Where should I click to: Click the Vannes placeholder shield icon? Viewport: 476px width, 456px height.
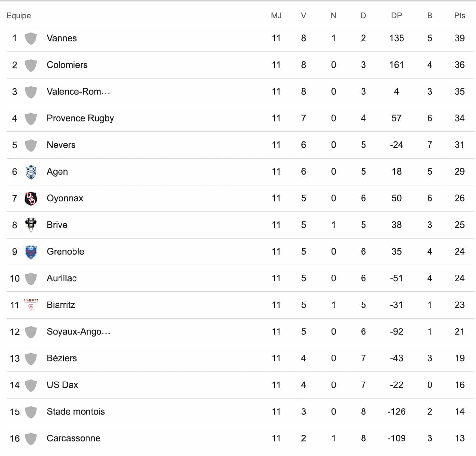click(31, 38)
